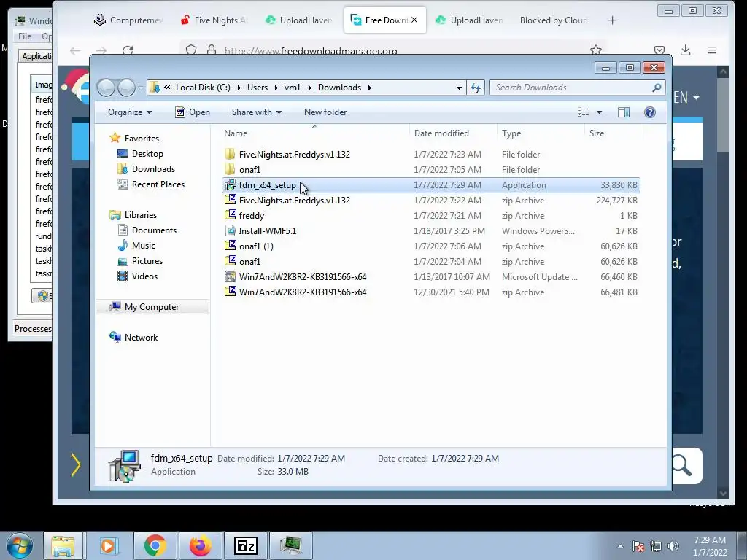Select My Computer in navigation pane
The width and height of the screenshot is (747, 560).
pyautogui.click(x=152, y=307)
